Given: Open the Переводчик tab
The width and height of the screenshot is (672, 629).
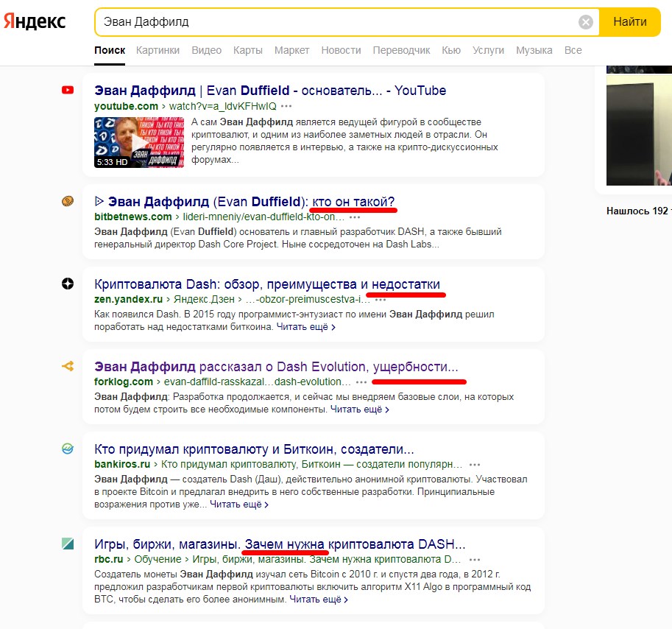Looking at the screenshot, I should pos(402,50).
